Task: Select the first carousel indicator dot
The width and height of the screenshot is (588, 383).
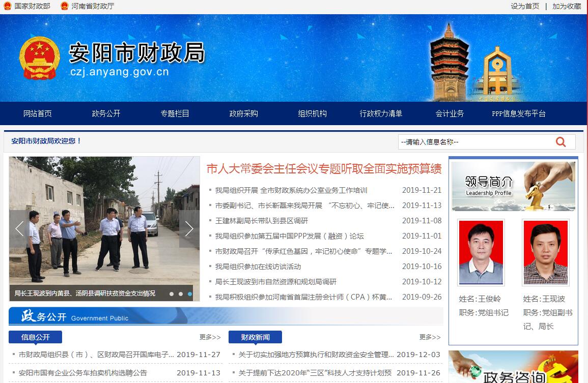Action: pos(172,294)
